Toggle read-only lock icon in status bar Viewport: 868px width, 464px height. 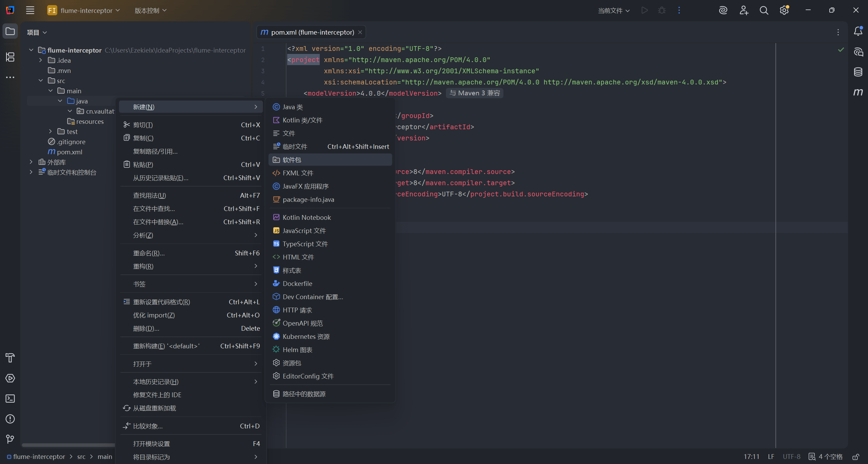pyautogui.click(x=856, y=457)
